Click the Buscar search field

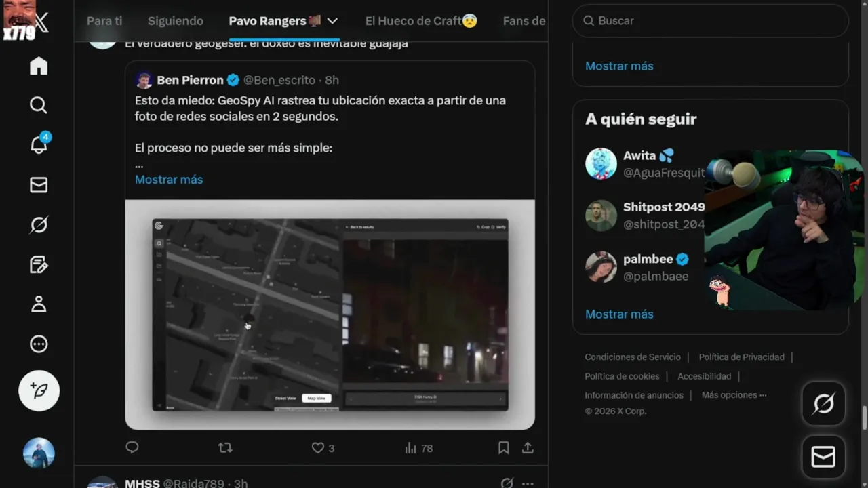point(711,21)
